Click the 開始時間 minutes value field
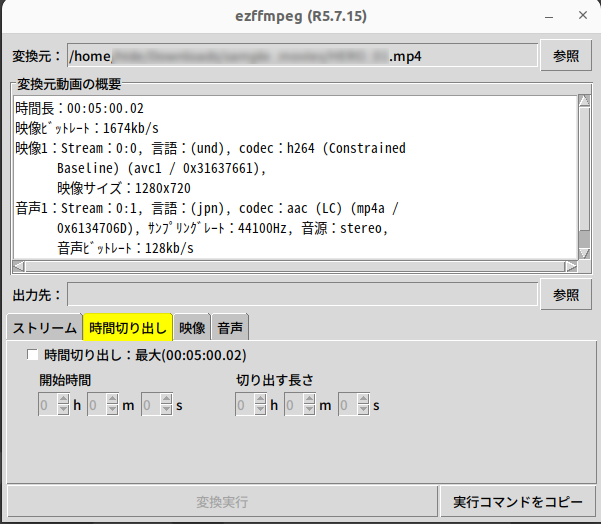The width and height of the screenshot is (601, 524). click(x=97, y=405)
